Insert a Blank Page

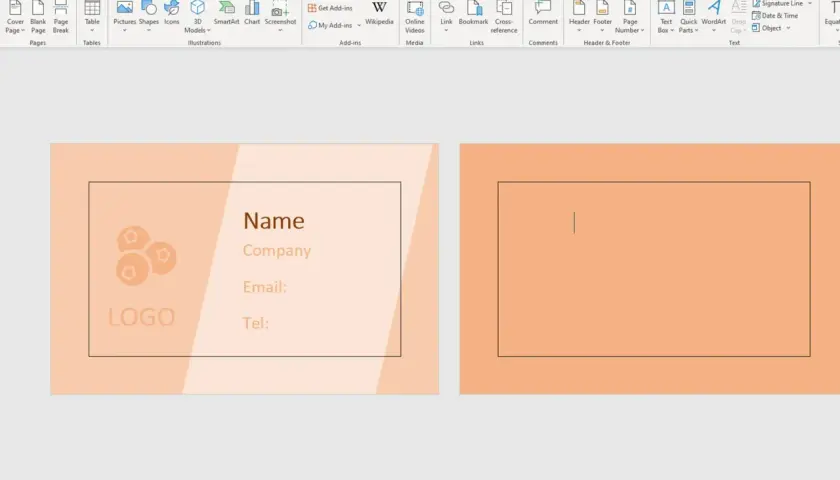point(38,17)
